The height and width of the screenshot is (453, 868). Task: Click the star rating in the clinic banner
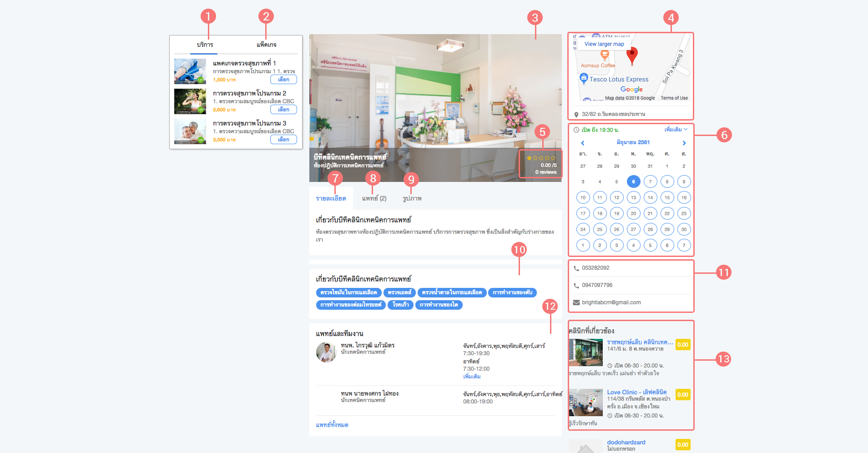[541, 158]
